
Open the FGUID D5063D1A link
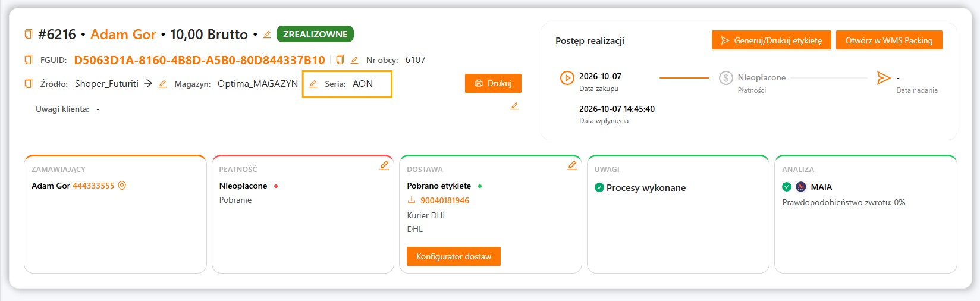(199, 60)
